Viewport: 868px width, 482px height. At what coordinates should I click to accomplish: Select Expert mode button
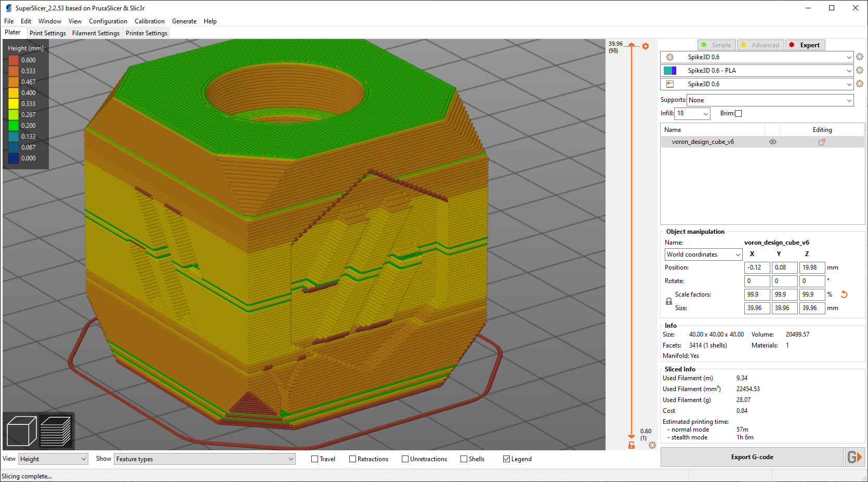805,45
